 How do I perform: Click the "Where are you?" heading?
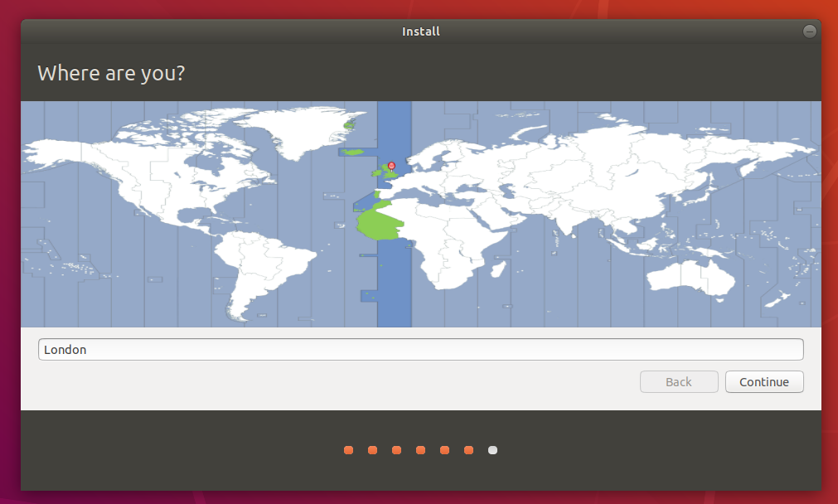click(x=111, y=73)
